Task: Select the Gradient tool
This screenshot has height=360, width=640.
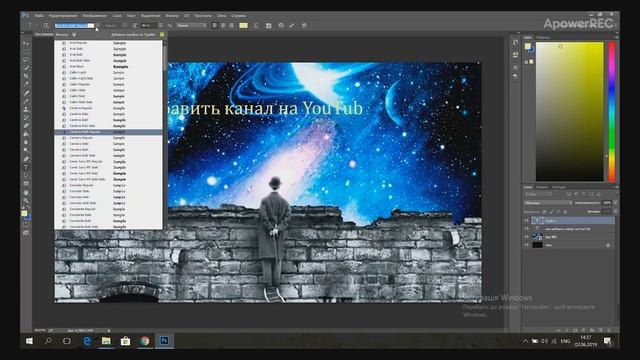Action: pos(27,134)
